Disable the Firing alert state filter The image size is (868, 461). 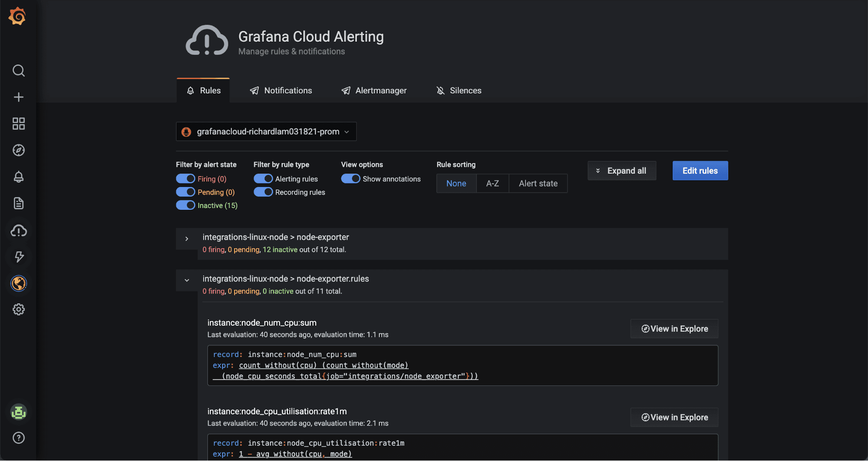tap(185, 178)
